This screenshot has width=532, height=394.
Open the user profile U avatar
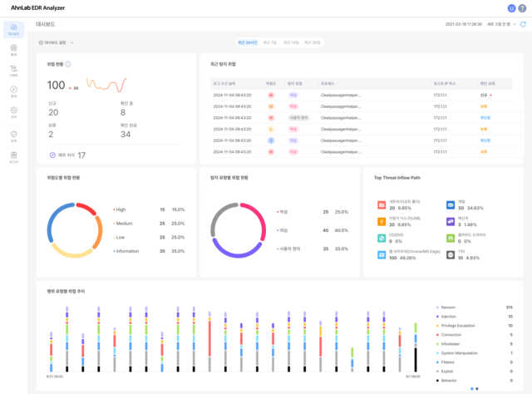(511, 8)
